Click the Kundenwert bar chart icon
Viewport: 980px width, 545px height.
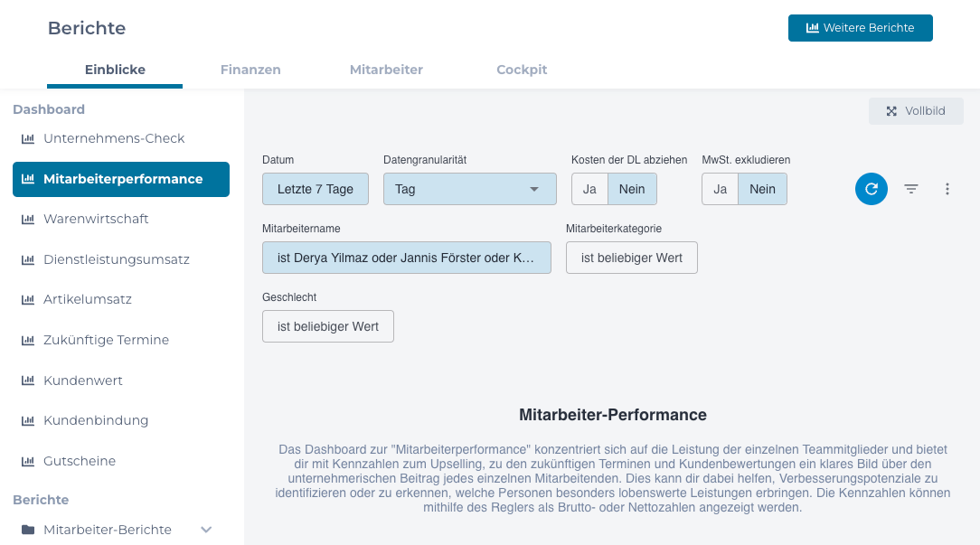27,381
